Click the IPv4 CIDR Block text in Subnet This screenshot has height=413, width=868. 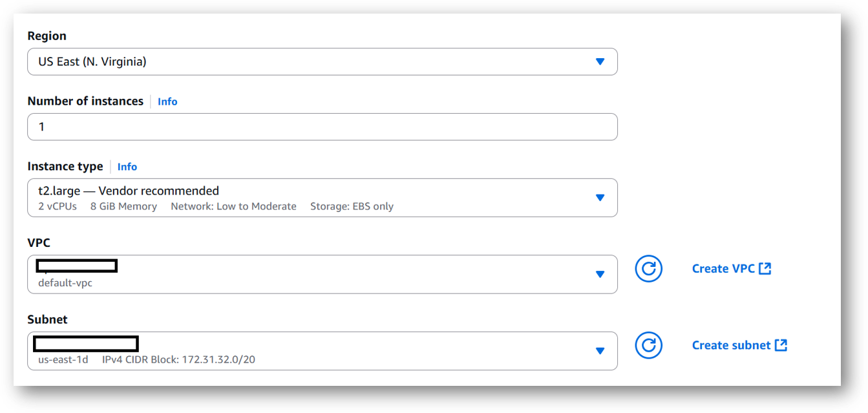(178, 360)
